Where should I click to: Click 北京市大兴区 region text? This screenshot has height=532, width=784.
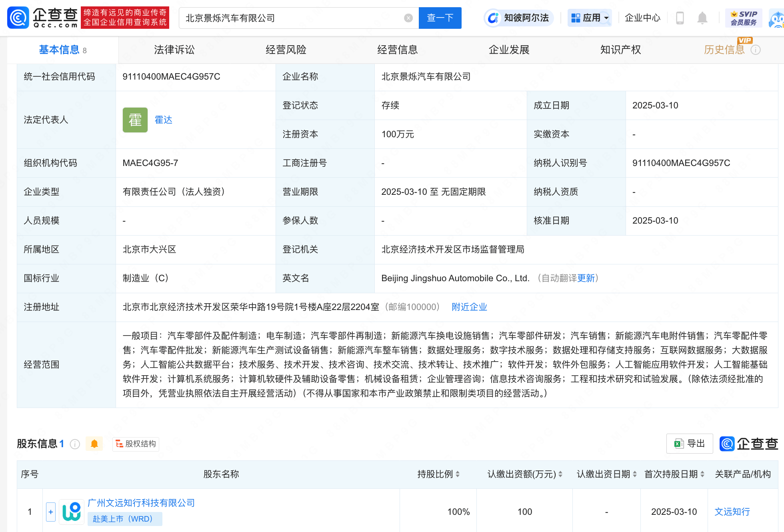[149, 249]
